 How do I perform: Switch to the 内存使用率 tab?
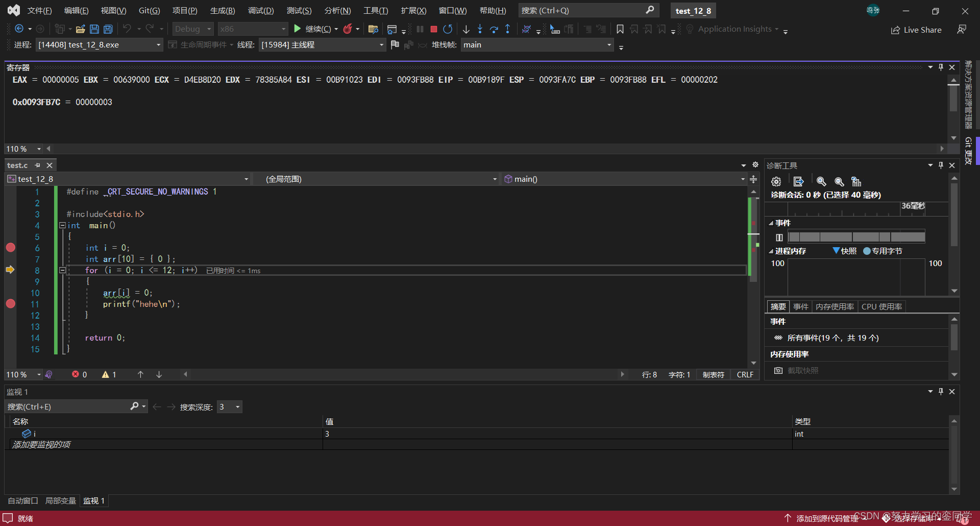click(835, 306)
